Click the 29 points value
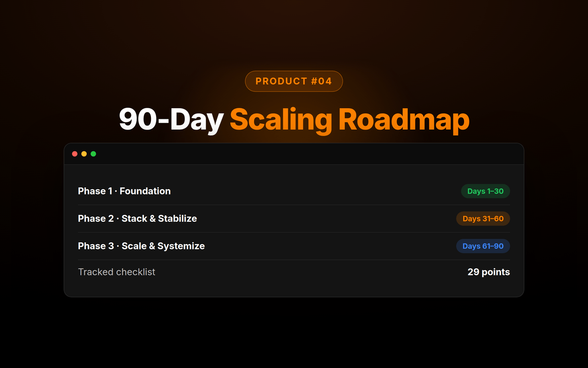 [x=489, y=272]
